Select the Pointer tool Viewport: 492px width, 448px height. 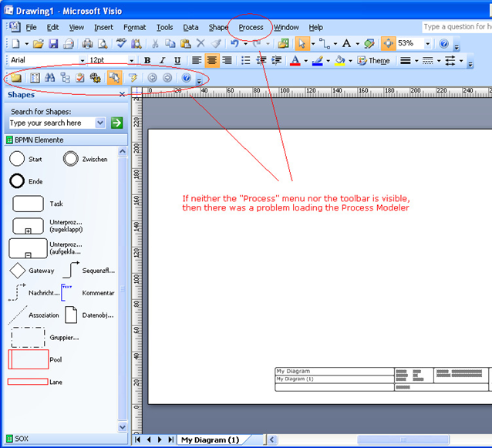click(x=302, y=44)
